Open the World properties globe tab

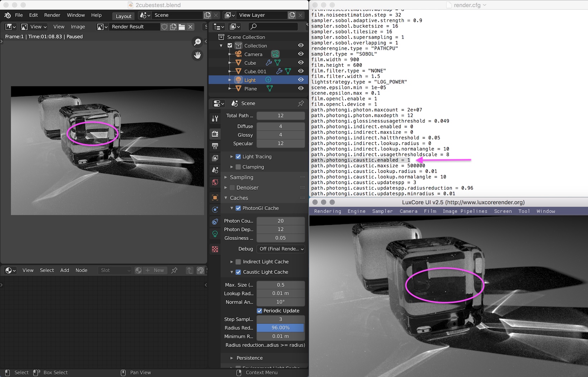coord(215,182)
